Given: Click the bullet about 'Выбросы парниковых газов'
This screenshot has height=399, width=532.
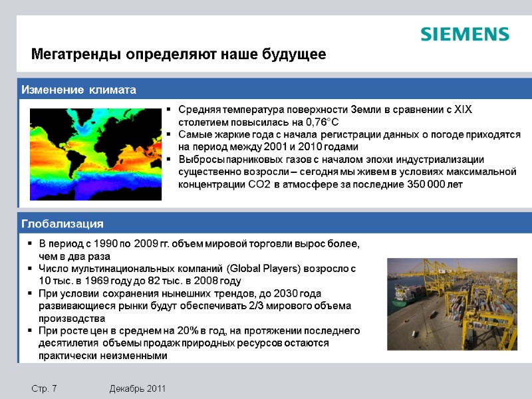Looking at the screenshot, I should pos(347,172).
